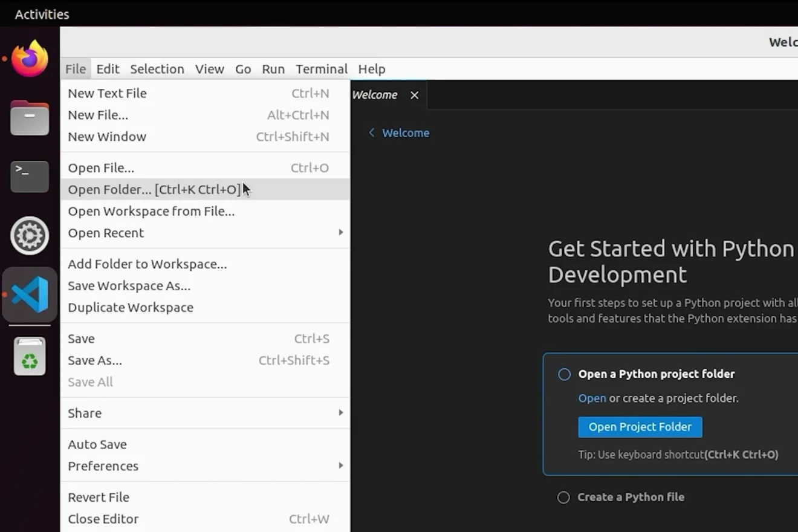This screenshot has width=798, height=532.
Task: Open the Terminal from the dock
Action: coord(30,177)
